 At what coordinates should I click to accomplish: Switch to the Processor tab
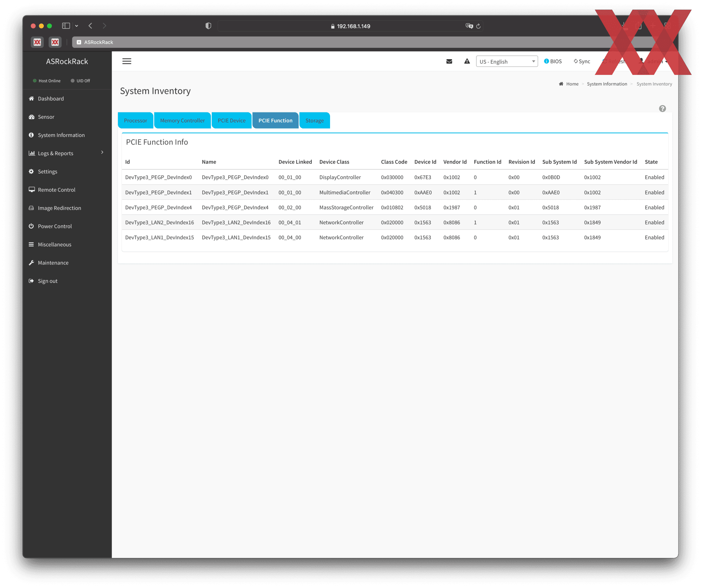click(x=135, y=121)
